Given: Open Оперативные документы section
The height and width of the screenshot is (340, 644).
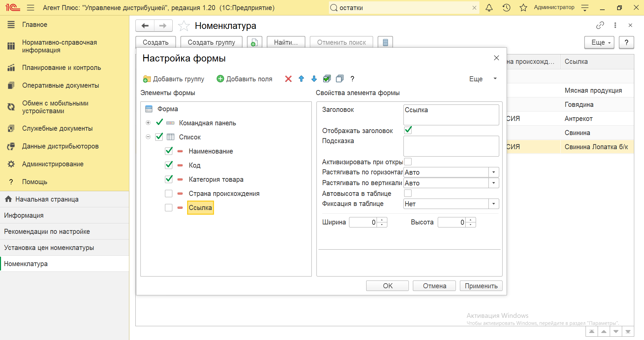Looking at the screenshot, I should 60,85.
